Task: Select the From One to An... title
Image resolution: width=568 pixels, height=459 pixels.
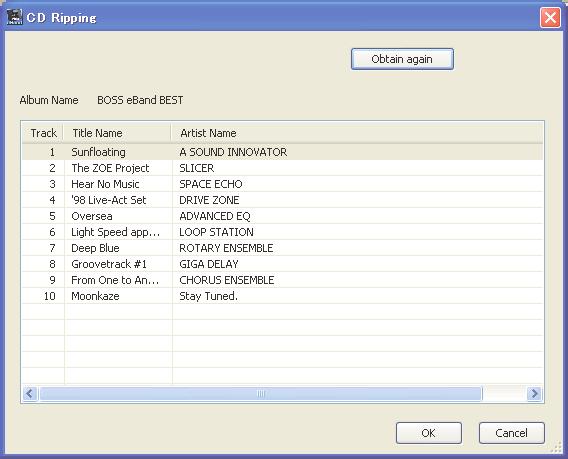Action: [x=115, y=280]
